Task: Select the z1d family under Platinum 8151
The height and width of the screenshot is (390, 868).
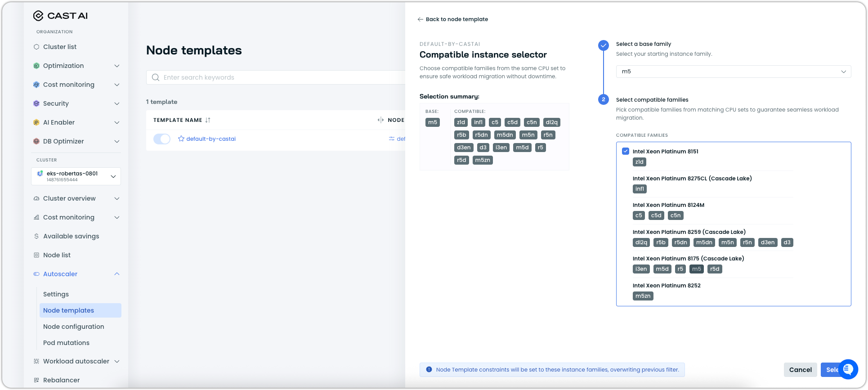Action: [640, 162]
